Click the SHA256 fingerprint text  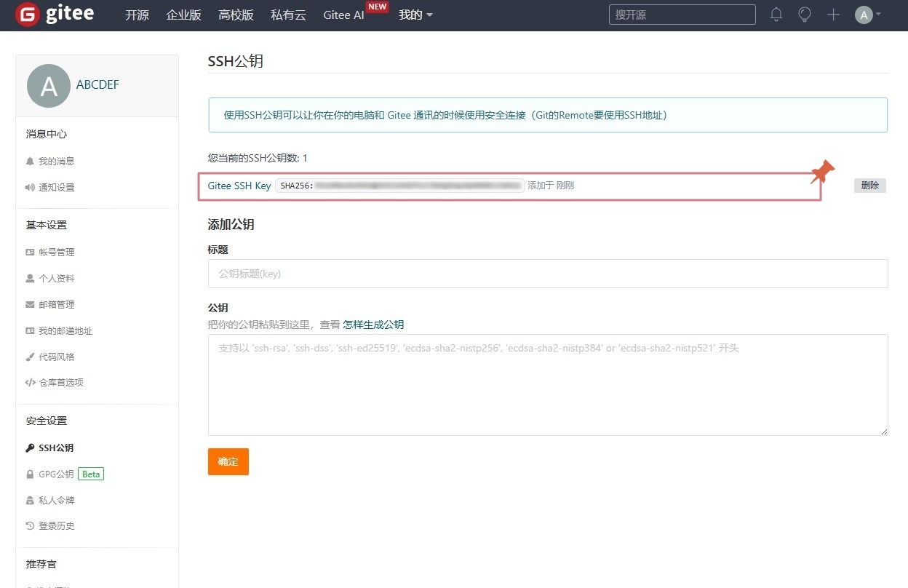coord(400,186)
